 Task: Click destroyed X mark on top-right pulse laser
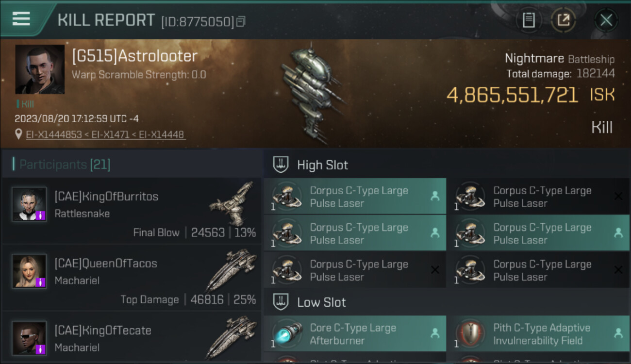pyautogui.click(x=618, y=196)
